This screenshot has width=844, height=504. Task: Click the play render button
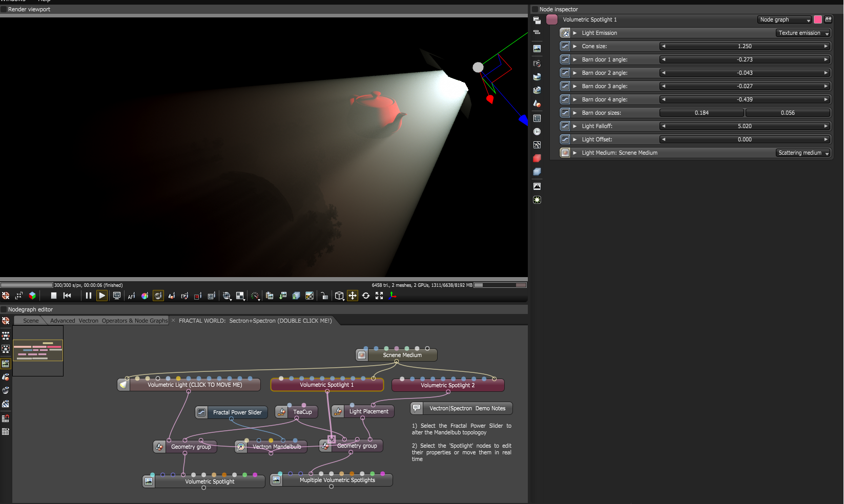(102, 296)
